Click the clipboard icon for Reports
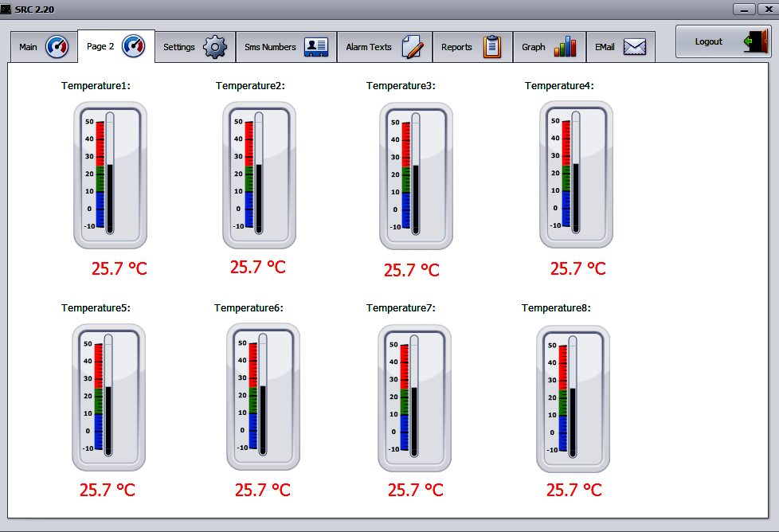 point(492,47)
